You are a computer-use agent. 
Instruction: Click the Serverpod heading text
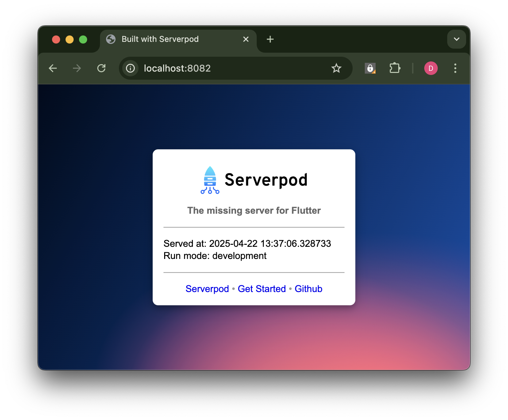(x=266, y=180)
